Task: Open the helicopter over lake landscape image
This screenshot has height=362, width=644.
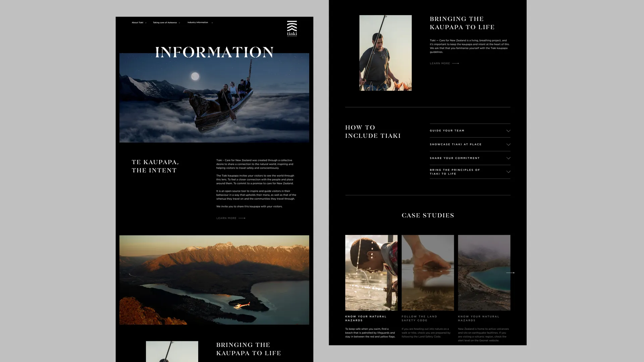Action: pyautogui.click(x=214, y=280)
